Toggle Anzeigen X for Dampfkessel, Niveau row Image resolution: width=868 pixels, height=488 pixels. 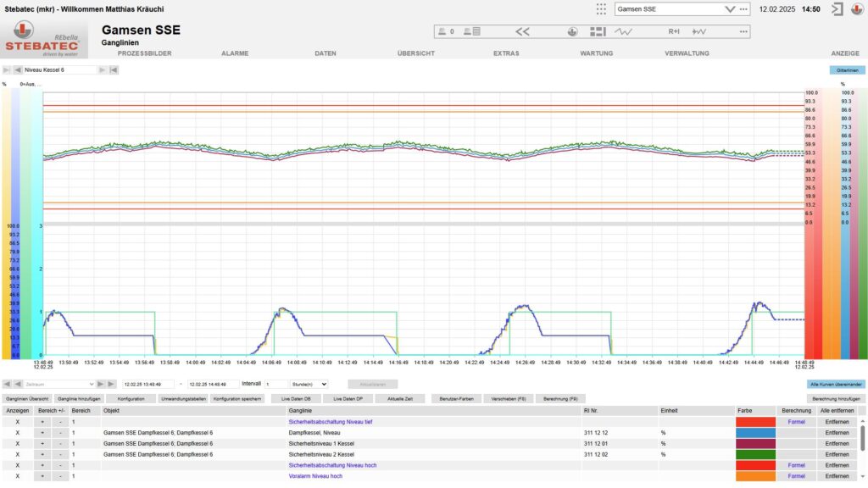pyautogui.click(x=17, y=432)
